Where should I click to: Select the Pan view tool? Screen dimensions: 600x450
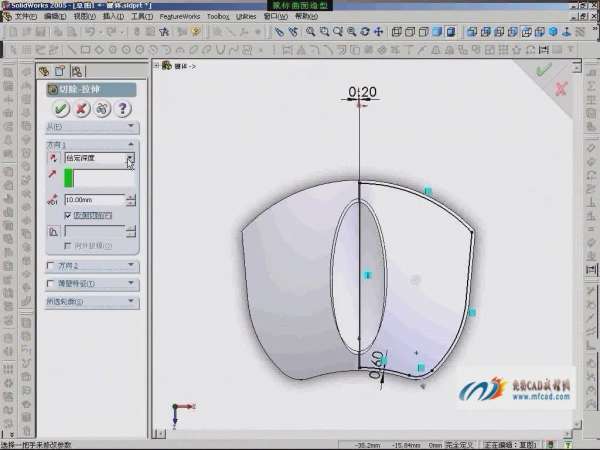point(378,32)
